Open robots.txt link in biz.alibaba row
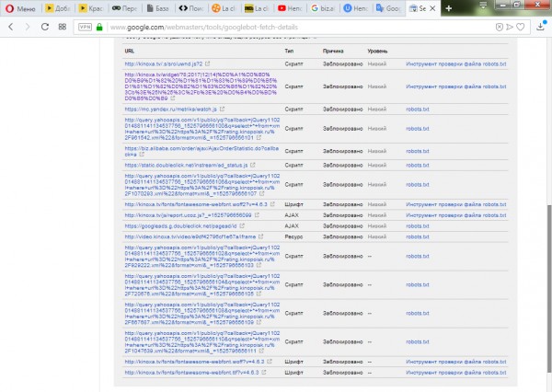 tap(418, 151)
